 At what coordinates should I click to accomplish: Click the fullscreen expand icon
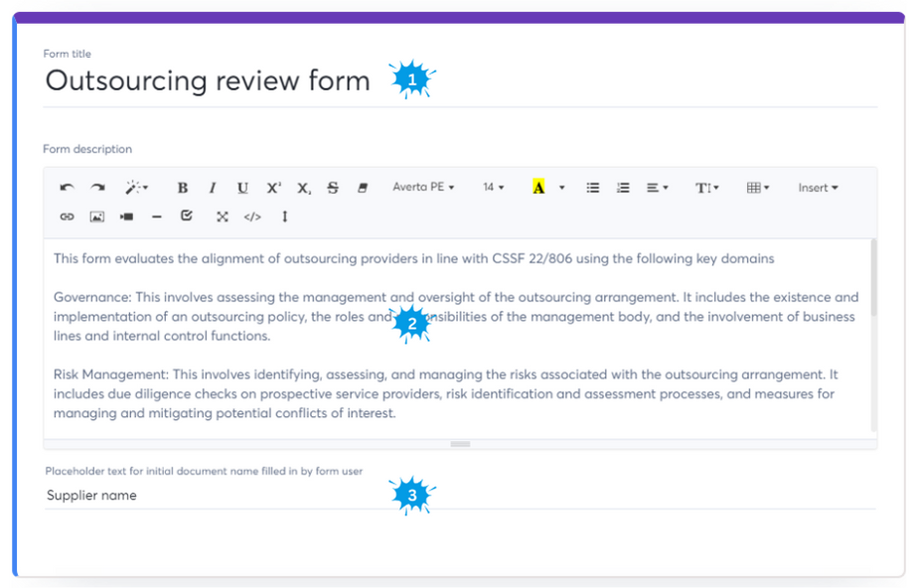tap(223, 217)
